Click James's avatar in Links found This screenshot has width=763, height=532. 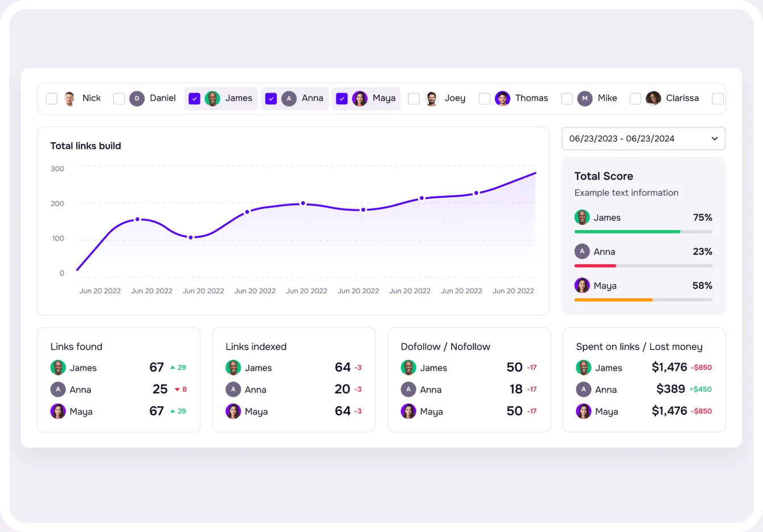58,367
